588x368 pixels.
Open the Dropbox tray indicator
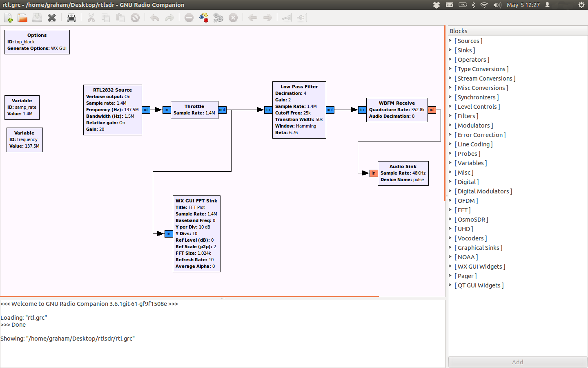(x=437, y=5)
